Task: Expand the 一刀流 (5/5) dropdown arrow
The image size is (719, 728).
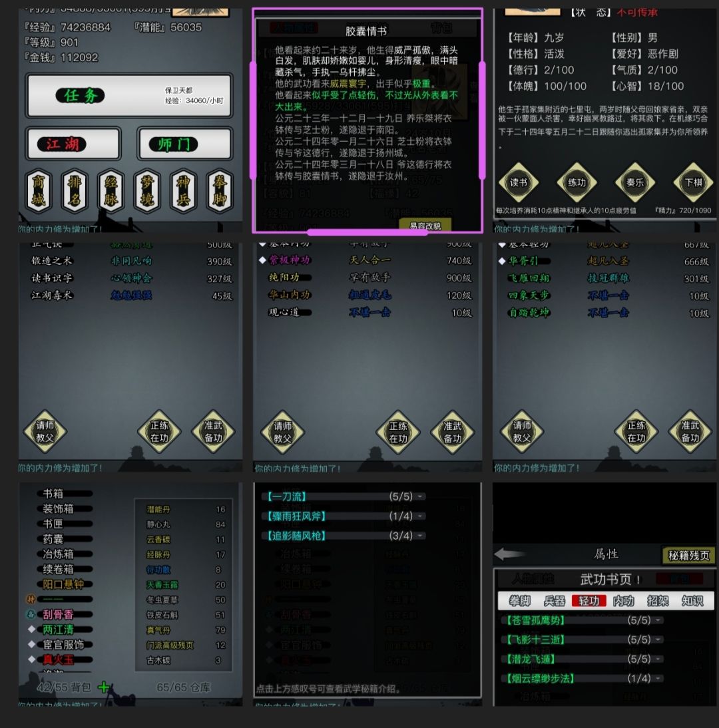Action: tap(420, 496)
